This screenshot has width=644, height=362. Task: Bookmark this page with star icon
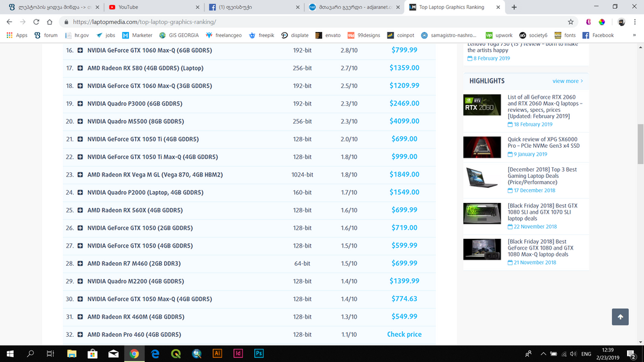click(x=570, y=22)
